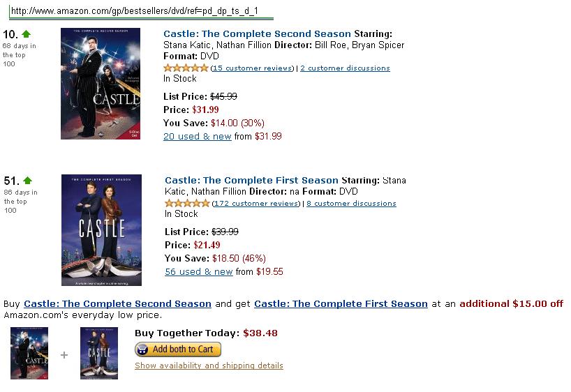Show availability and shipping details
Image resolution: width=571 pixels, height=392 pixels.
(209, 365)
